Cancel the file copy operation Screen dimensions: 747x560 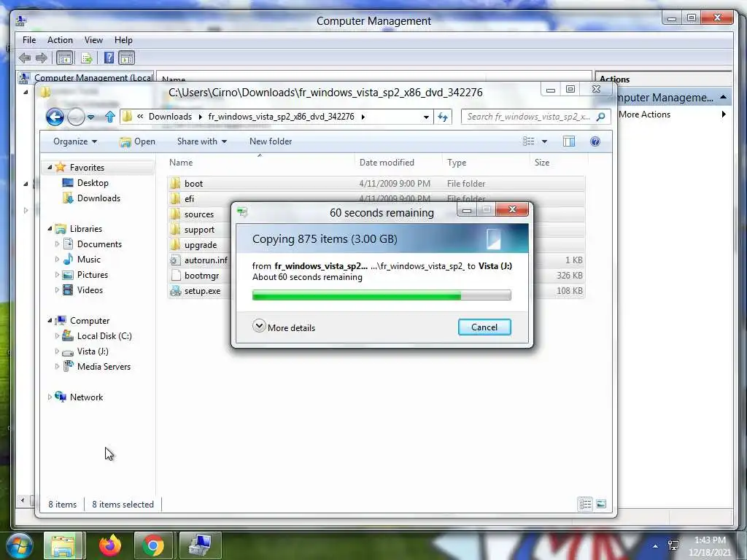point(484,327)
